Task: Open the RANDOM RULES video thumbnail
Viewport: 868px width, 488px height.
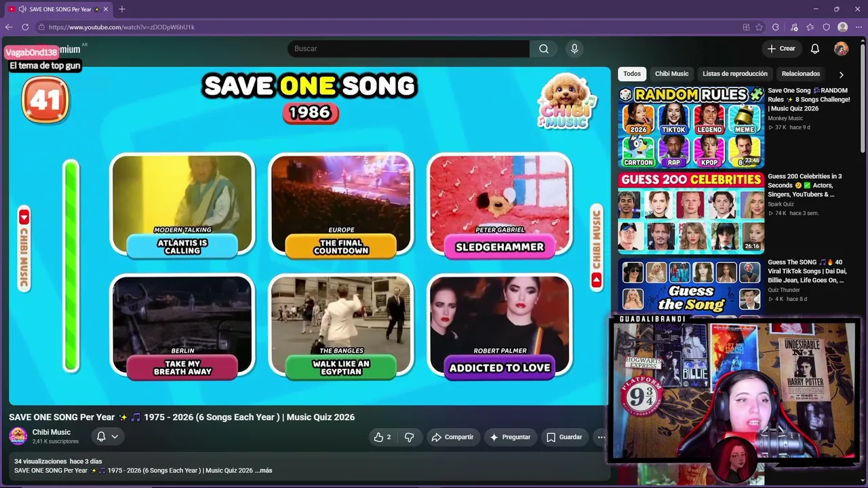Action: tap(691, 127)
